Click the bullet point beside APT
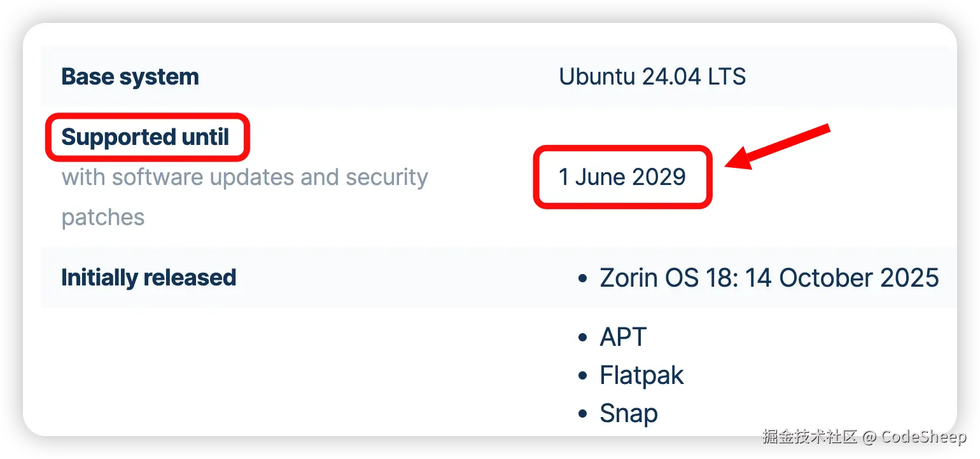This screenshot has height=459, width=980. 582,337
